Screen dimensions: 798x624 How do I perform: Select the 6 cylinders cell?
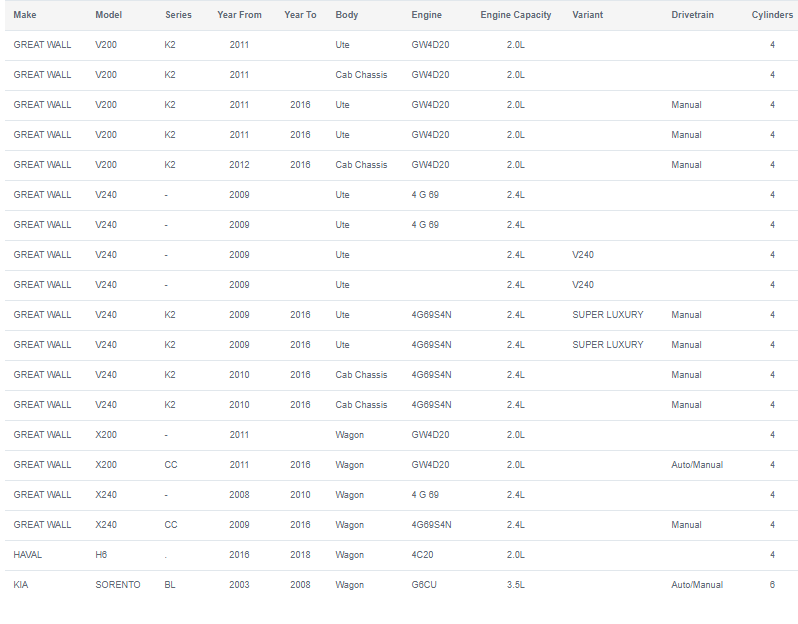point(772,585)
